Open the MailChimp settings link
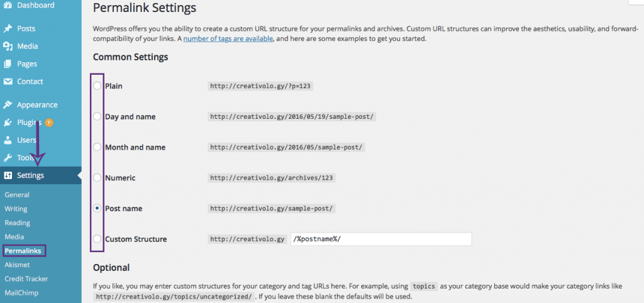 21,293
